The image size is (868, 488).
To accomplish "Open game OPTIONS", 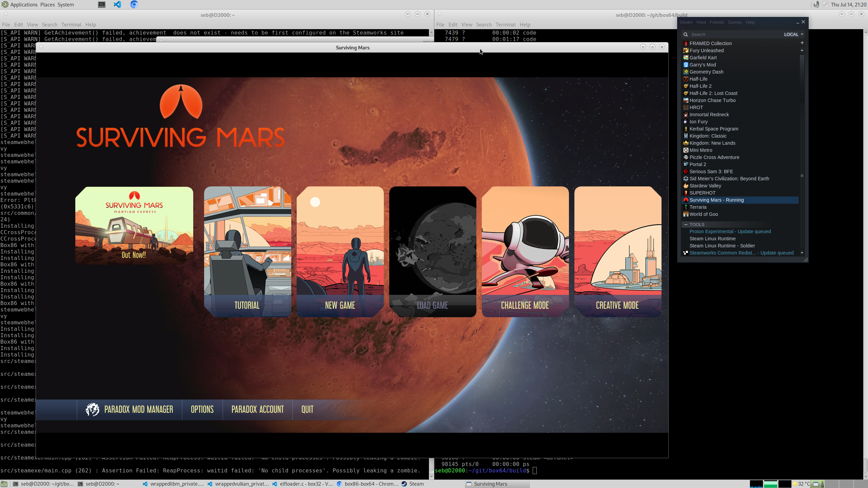I will (202, 409).
